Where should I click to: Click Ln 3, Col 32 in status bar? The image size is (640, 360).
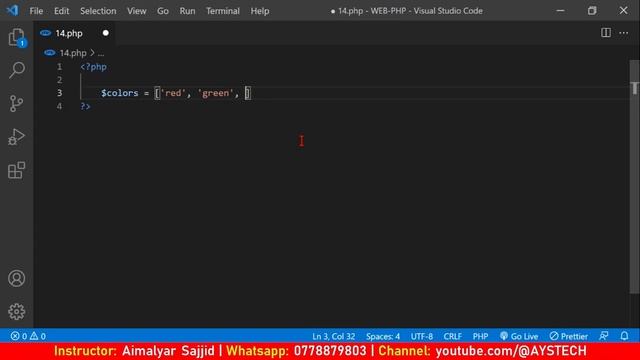(x=333, y=336)
